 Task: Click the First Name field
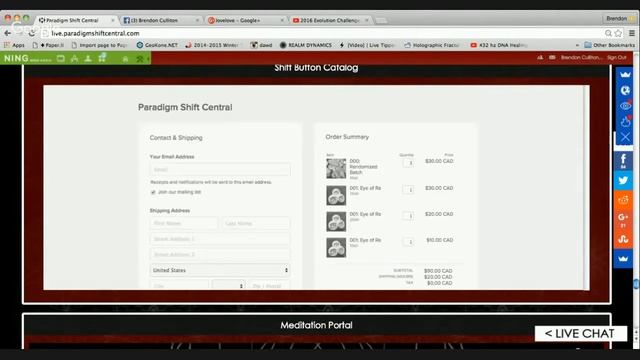[184, 223]
